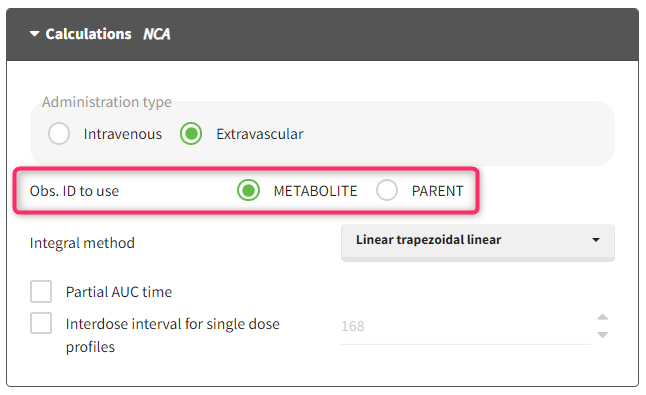Viewport: 646px width, 395px height.
Task: Click the PARENT text label
Action: [x=438, y=191]
